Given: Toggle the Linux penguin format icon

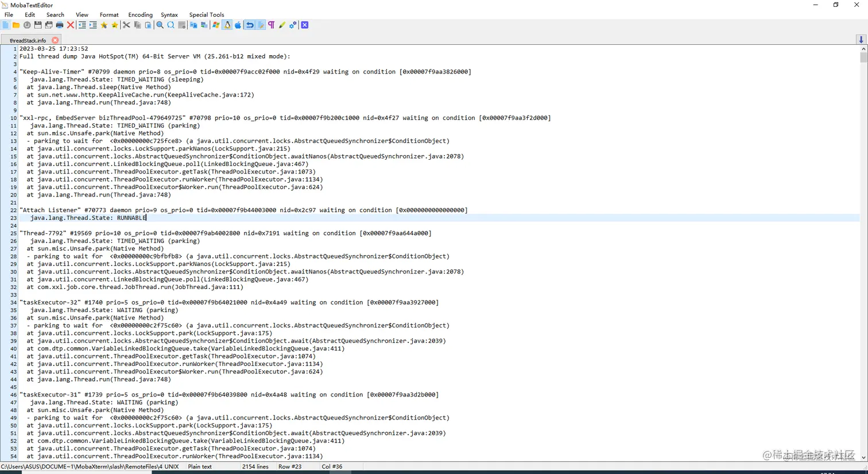Looking at the screenshot, I should pos(227,25).
